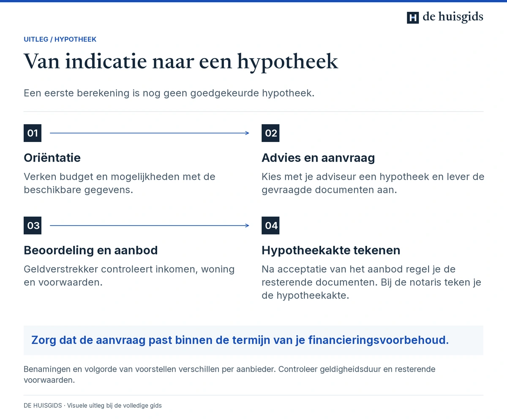Click the 'de huisgids' brand name
Screen dimensions: 507x420
(453, 17)
